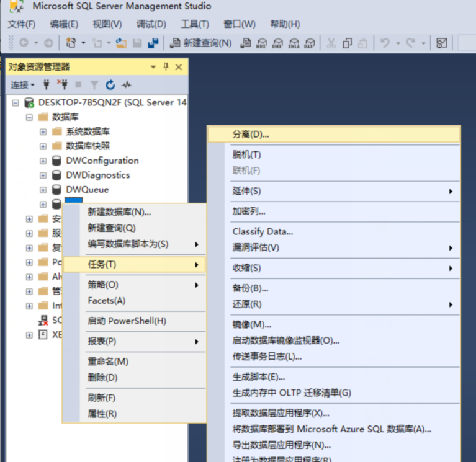Click the Copy toolbar icon

pos(347,43)
